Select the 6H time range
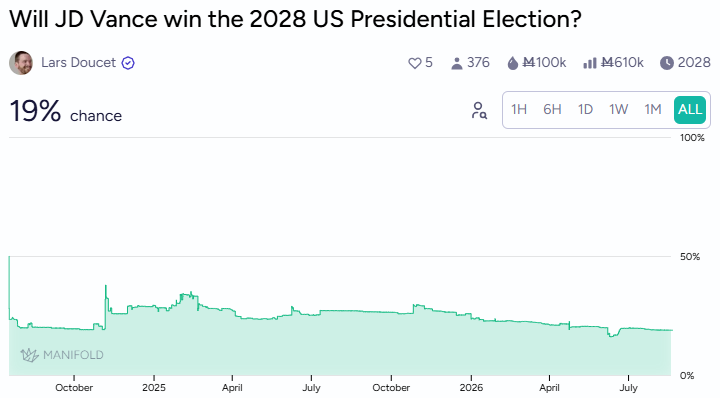The width and height of the screenshot is (720, 398). [552, 110]
